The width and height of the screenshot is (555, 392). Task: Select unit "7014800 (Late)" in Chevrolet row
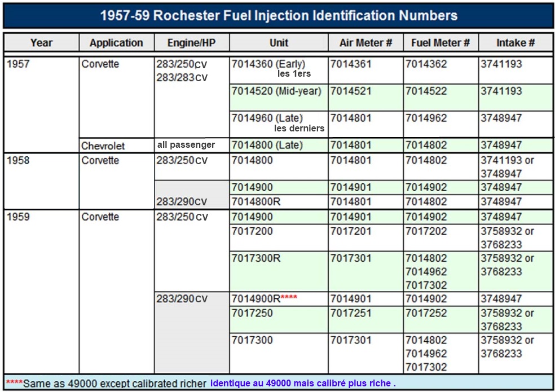point(267,145)
